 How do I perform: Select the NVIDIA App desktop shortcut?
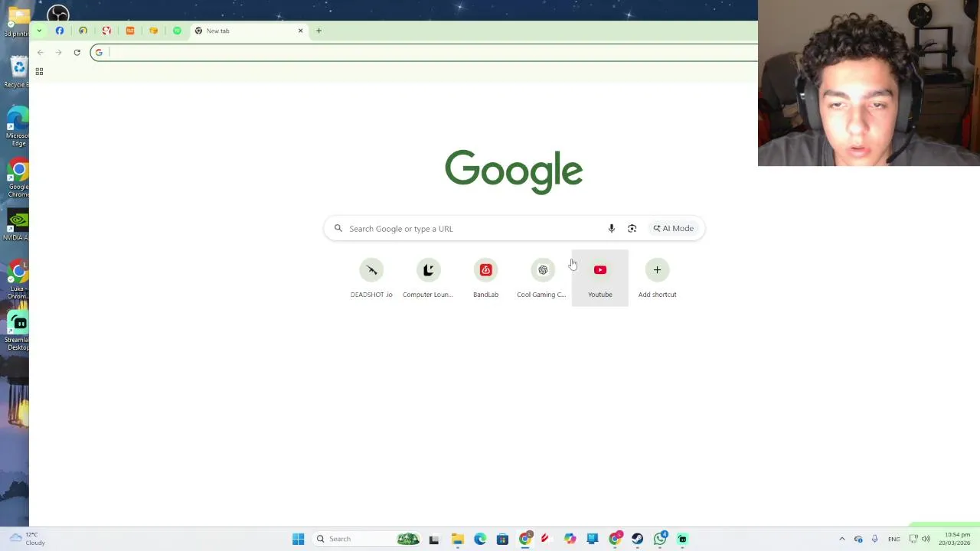[18, 226]
